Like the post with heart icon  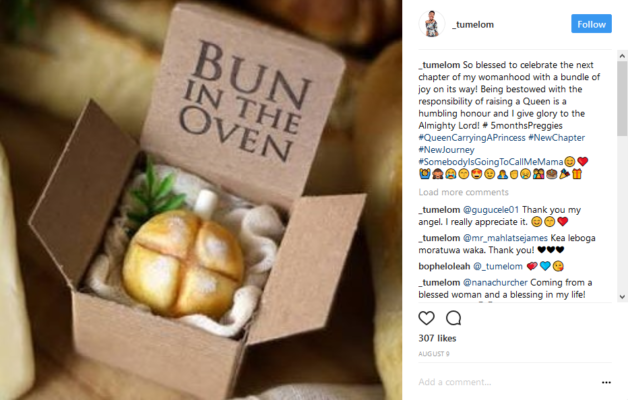click(x=426, y=318)
